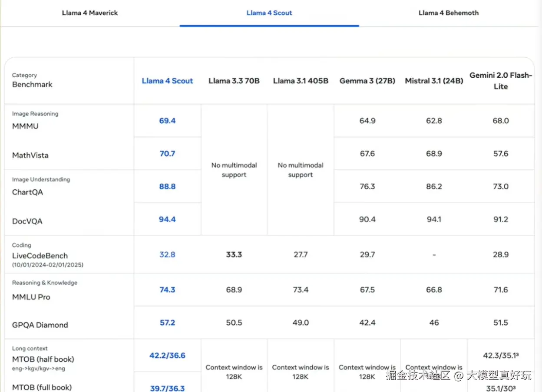Select the MMMU benchmark row label
This screenshot has width=542, height=392.
[25, 126]
